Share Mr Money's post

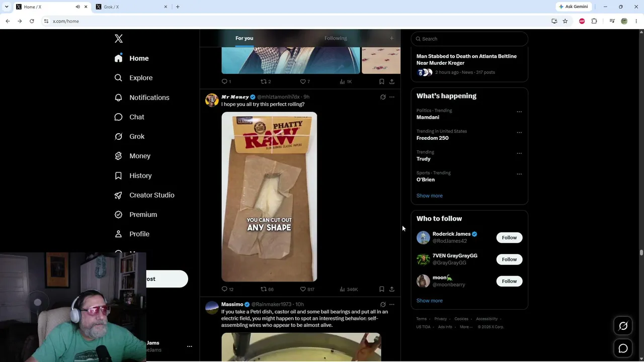[x=392, y=289]
